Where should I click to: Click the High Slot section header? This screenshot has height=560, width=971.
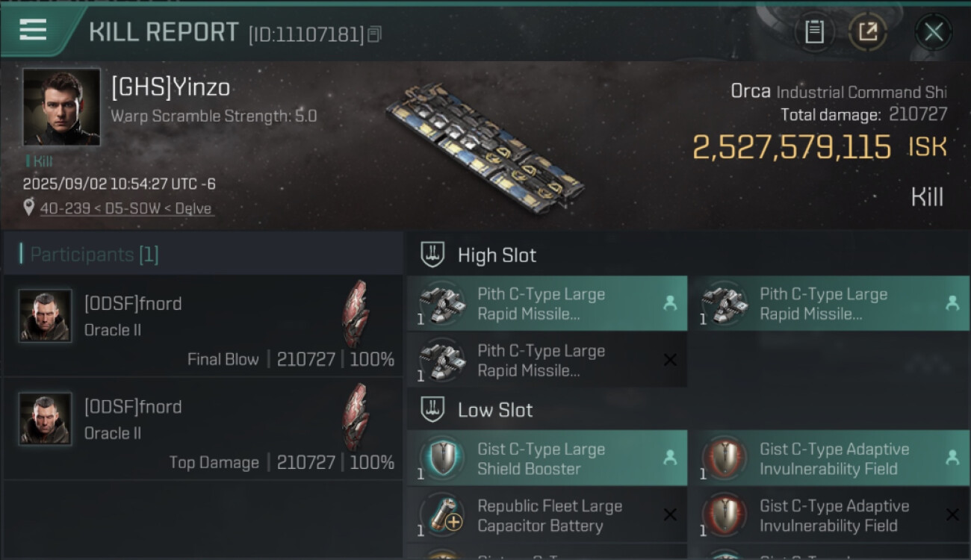pos(497,255)
